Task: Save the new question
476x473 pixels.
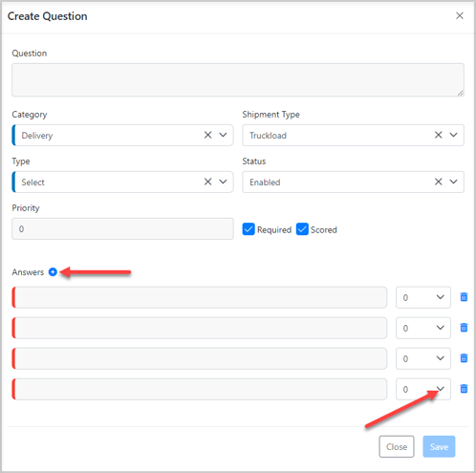Action: 439,446
